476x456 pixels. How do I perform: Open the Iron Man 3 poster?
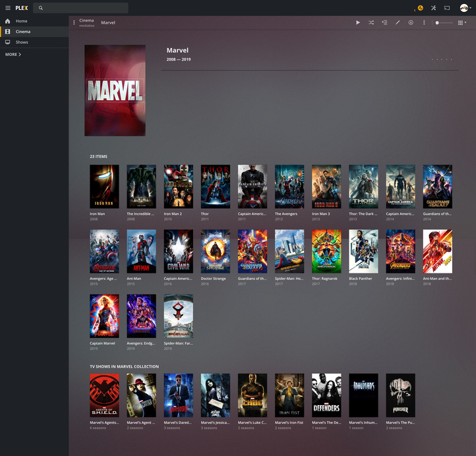pos(326,186)
